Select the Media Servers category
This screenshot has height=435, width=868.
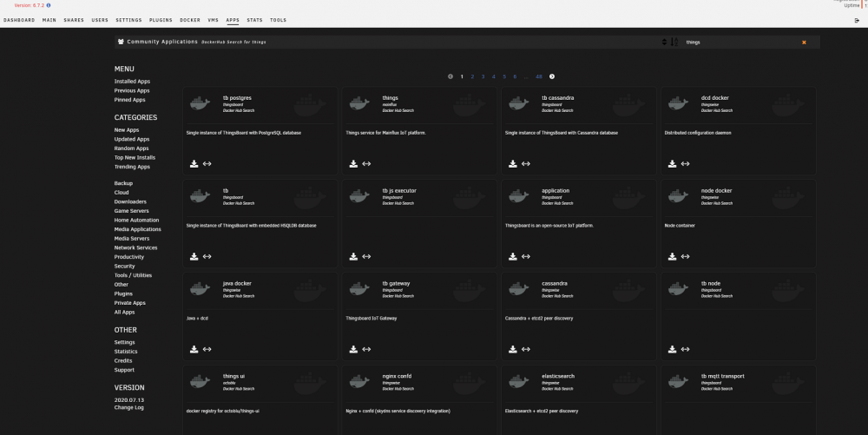click(x=132, y=239)
